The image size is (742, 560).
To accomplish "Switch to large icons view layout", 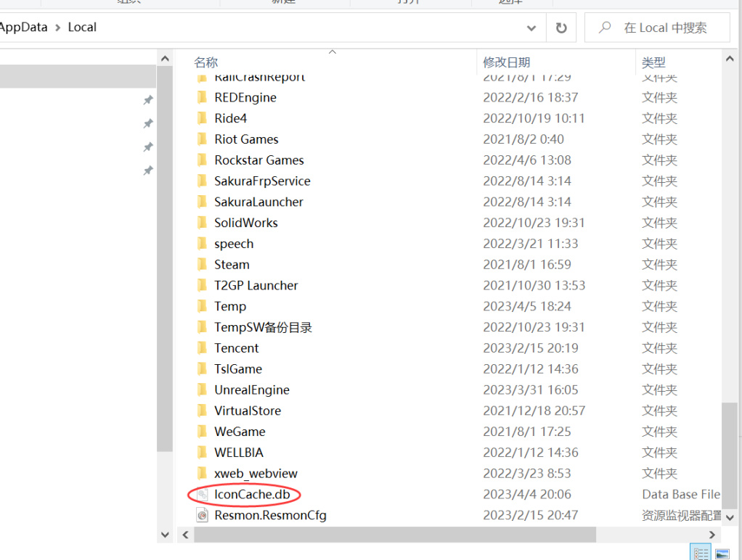I will 722,553.
